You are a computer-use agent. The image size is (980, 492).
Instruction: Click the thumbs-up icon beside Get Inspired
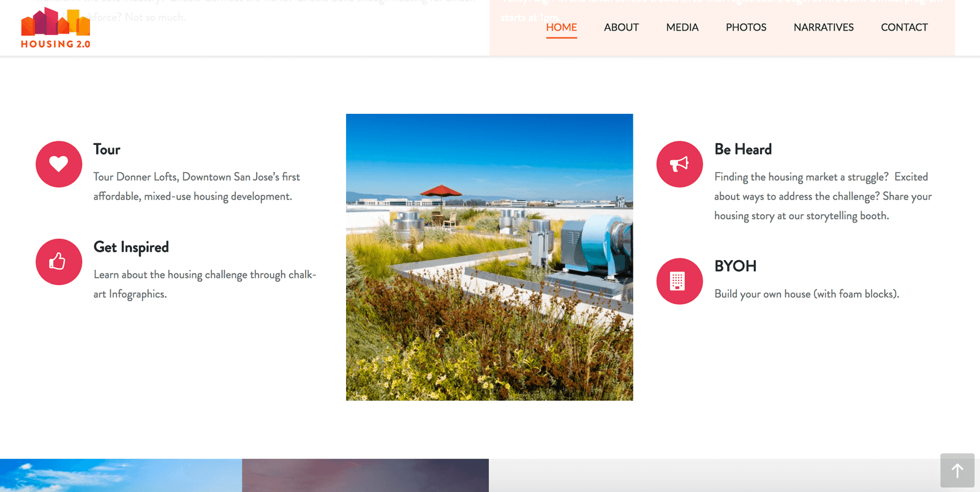pyautogui.click(x=59, y=262)
